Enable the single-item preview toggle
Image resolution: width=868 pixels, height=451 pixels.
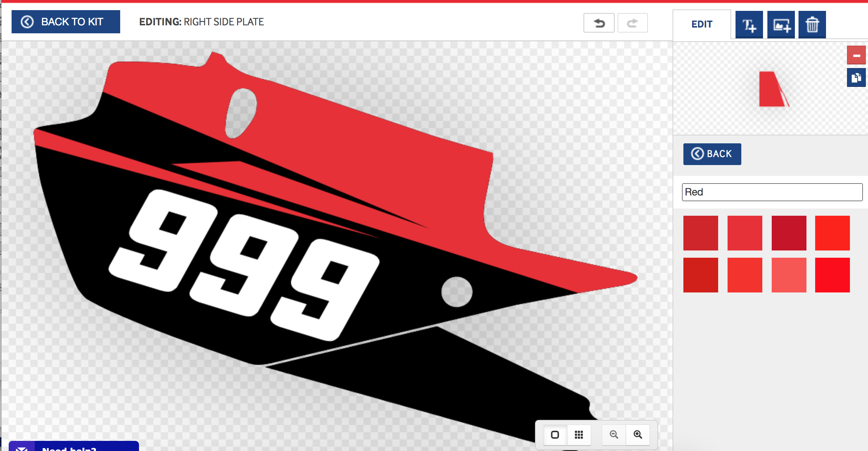tap(556, 435)
